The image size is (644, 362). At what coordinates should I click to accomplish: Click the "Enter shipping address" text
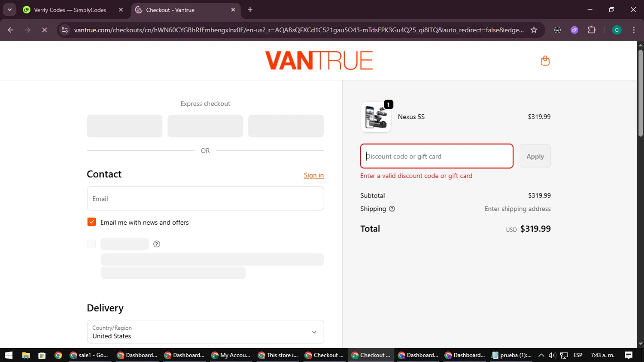pyautogui.click(x=517, y=209)
